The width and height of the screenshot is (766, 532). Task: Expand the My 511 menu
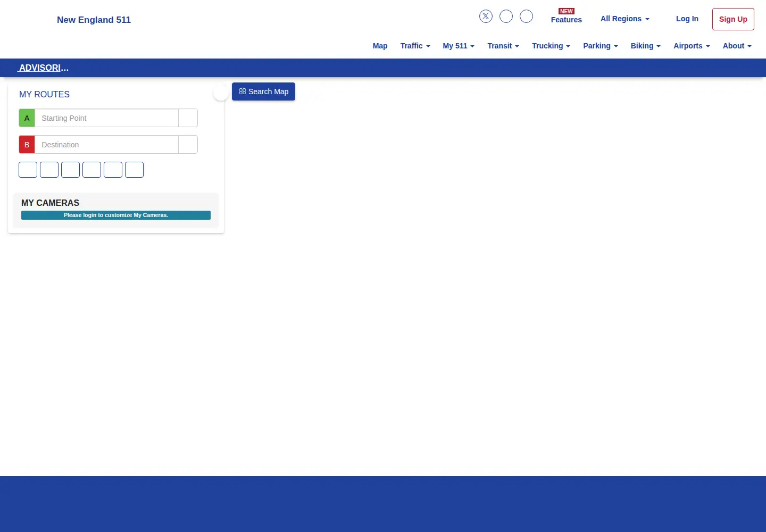[x=459, y=46]
